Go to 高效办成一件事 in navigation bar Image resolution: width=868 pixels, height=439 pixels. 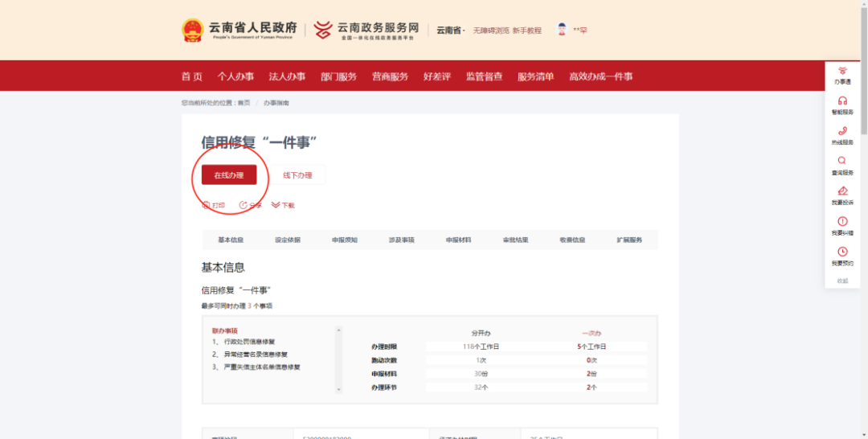[600, 76]
